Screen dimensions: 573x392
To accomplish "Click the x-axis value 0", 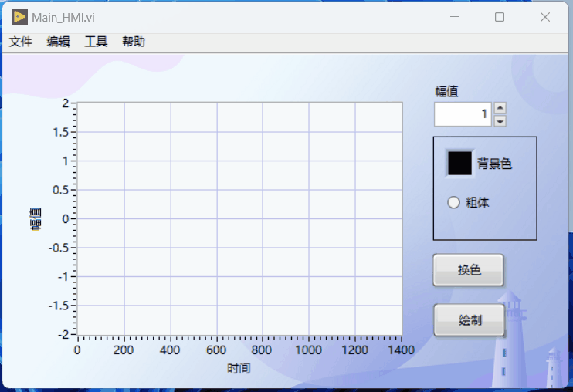I will [77, 350].
